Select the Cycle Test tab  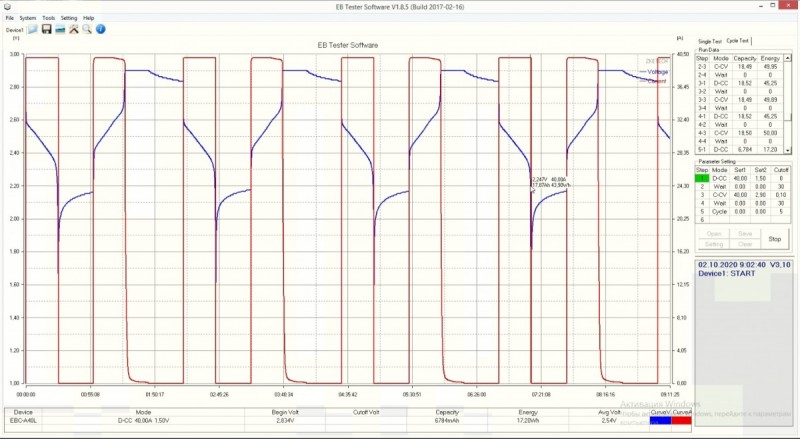pos(739,41)
